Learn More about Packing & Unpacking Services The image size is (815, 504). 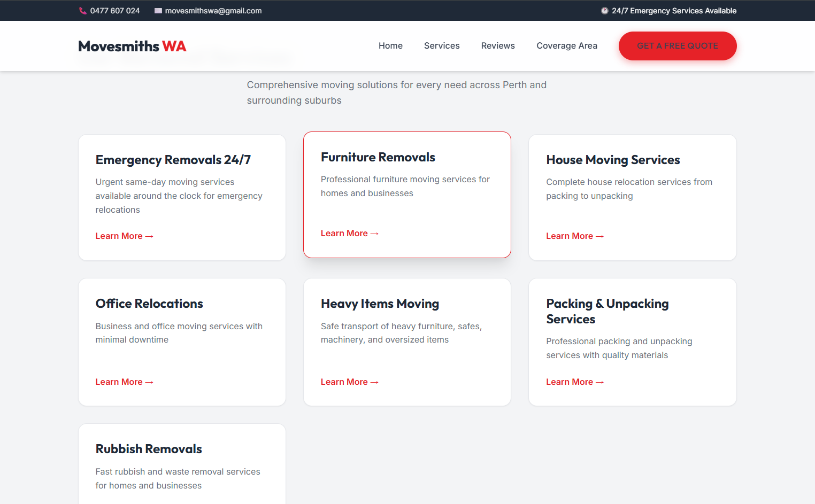pos(574,382)
